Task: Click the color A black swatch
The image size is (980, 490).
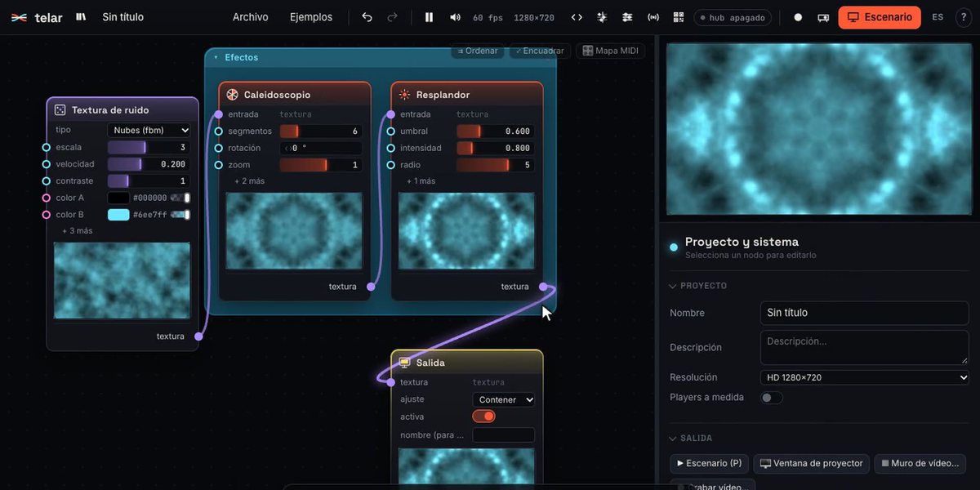Action: pos(118,198)
